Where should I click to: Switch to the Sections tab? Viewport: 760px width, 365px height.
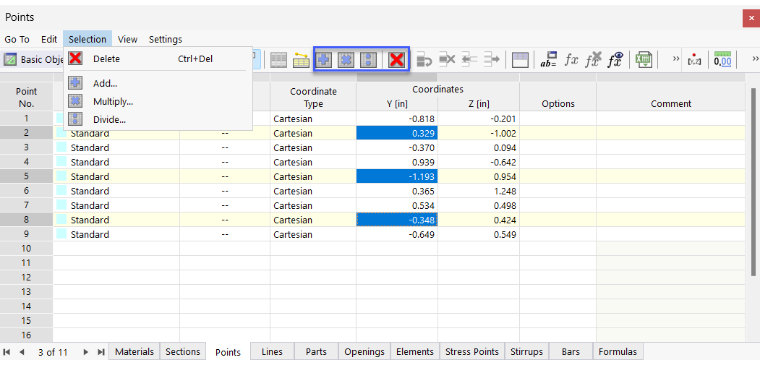(x=183, y=352)
